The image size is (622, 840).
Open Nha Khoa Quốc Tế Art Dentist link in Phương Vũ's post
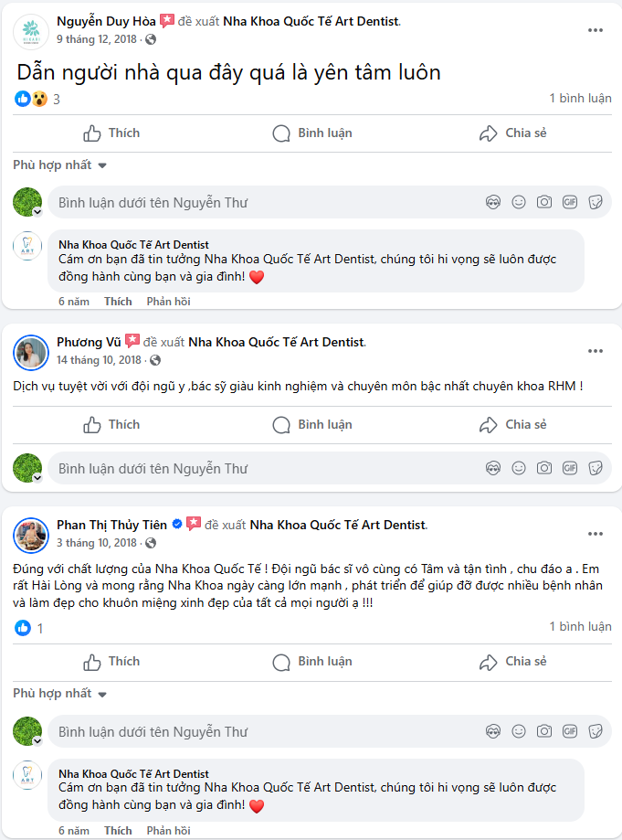point(276,343)
